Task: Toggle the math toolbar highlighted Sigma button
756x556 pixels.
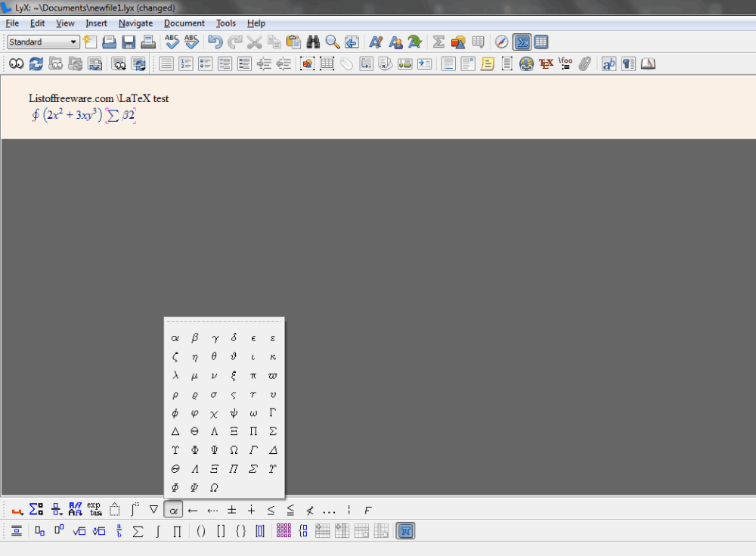Action: pyautogui.click(x=522, y=42)
